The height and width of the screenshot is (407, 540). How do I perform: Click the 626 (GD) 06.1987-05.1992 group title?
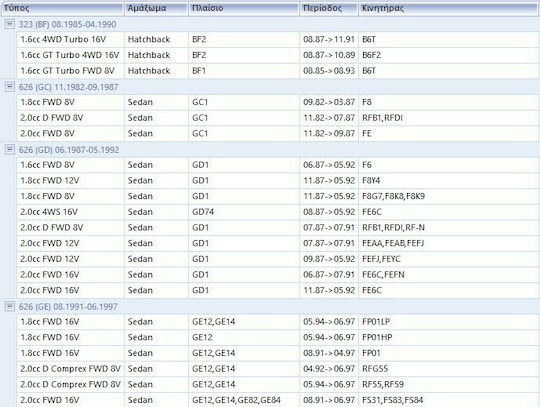pyautogui.click(x=69, y=150)
